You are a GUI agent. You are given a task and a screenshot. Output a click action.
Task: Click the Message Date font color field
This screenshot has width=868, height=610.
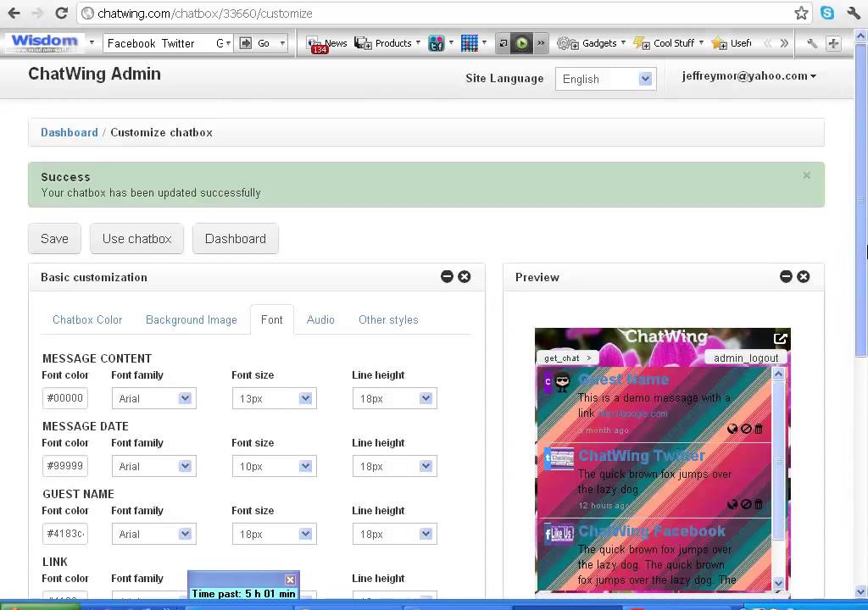pyautogui.click(x=65, y=465)
